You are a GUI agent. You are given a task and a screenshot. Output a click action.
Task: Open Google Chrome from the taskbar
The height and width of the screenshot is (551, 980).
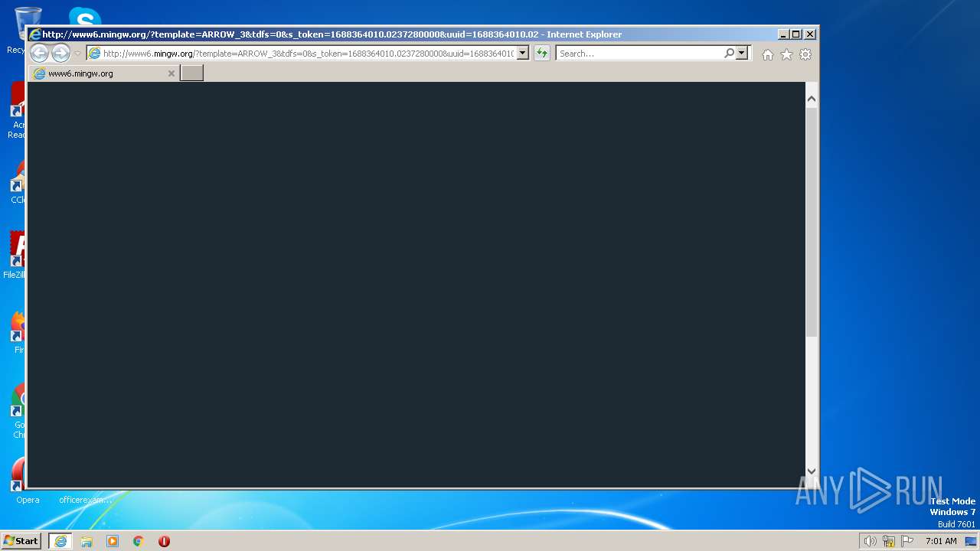pyautogui.click(x=139, y=541)
